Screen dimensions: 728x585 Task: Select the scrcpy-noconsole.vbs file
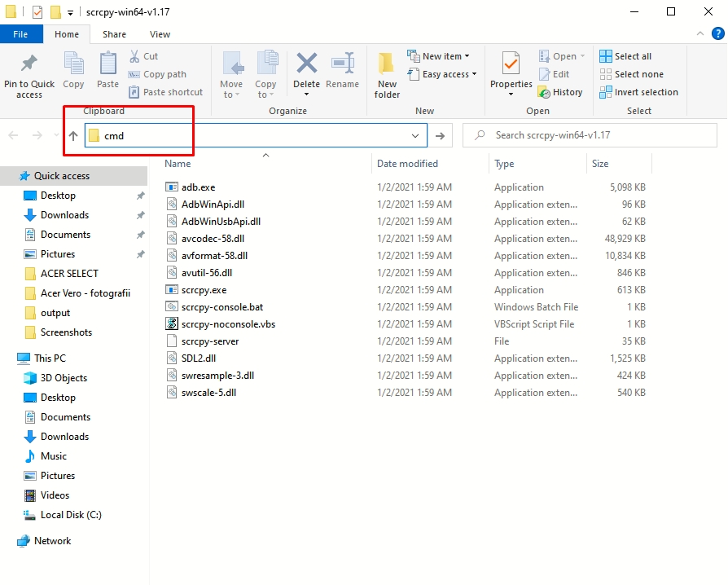point(228,324)
